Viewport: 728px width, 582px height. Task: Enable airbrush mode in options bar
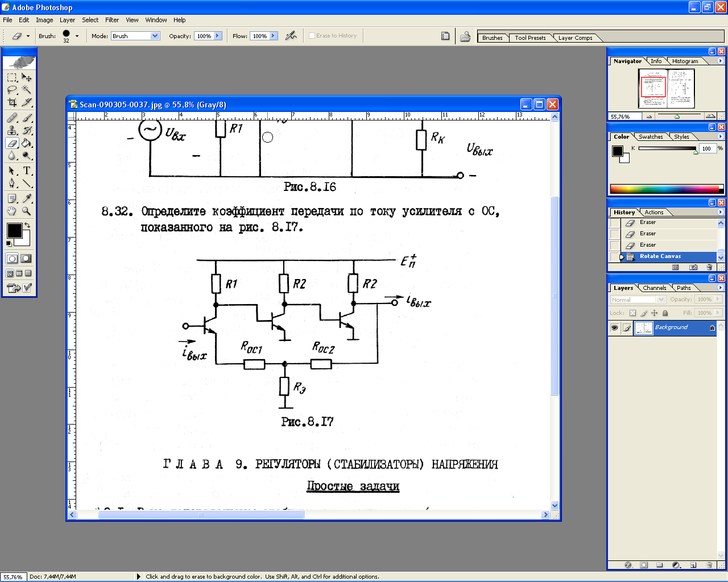(x=291, y=36)
